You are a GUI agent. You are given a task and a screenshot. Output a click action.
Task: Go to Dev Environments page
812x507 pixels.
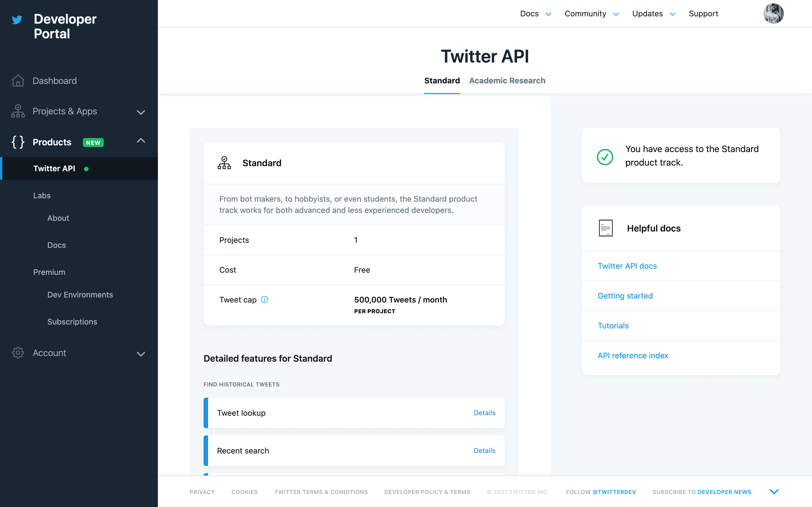coord(80,294)
